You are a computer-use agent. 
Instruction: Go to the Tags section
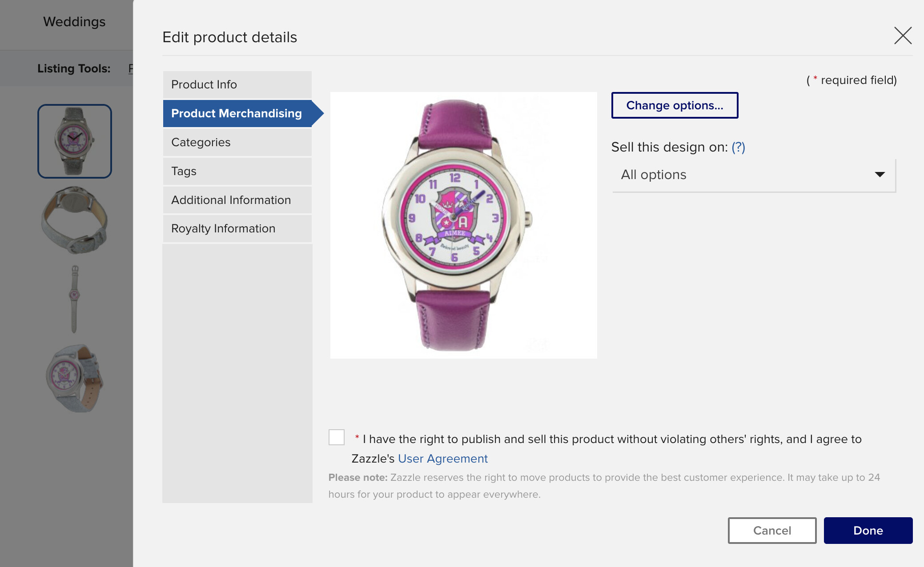tap(237, 171)
